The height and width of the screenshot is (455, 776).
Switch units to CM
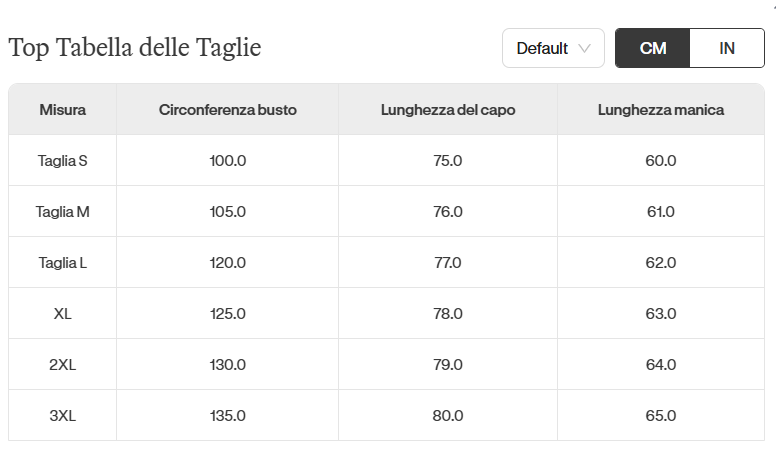tap(652, 48)
